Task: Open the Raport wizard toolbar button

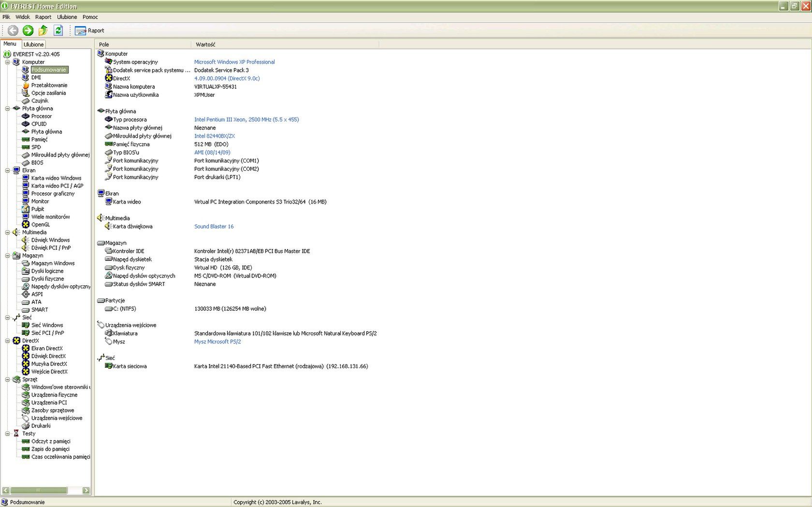Action: click(89, 30)
